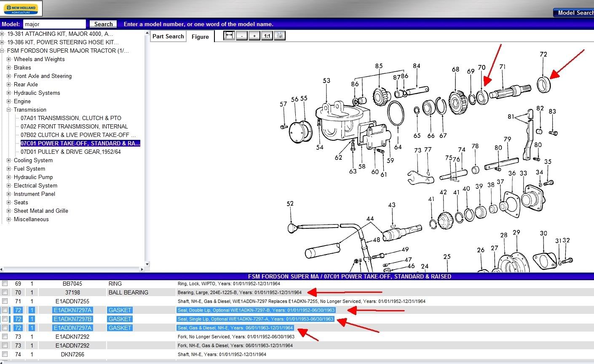This screenshot has height=364, width=594.
Task: Select 07C01 Power Take-Off, Standard entry
Action: (x=80, y=143)
